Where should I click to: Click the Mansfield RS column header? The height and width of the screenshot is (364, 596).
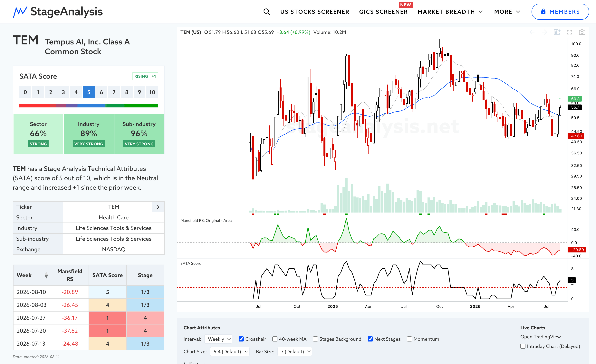(x=70, y=275)
